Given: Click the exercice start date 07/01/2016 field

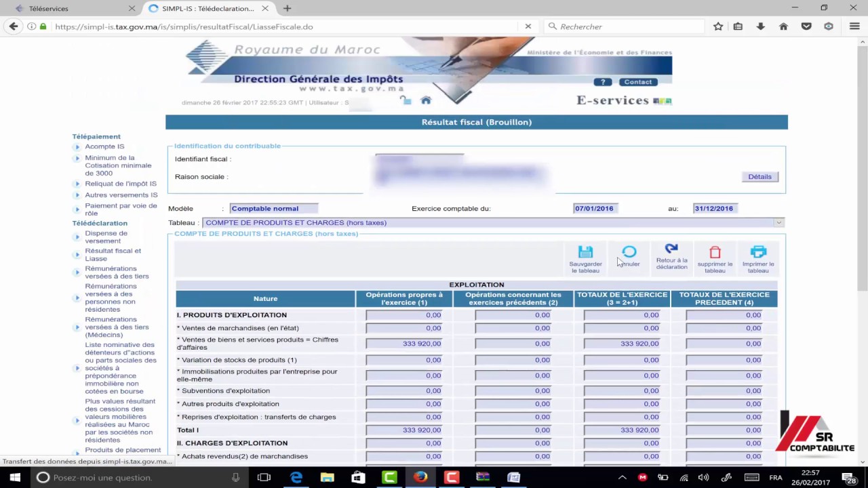Looking at the screenshot, I should (595, 209).
